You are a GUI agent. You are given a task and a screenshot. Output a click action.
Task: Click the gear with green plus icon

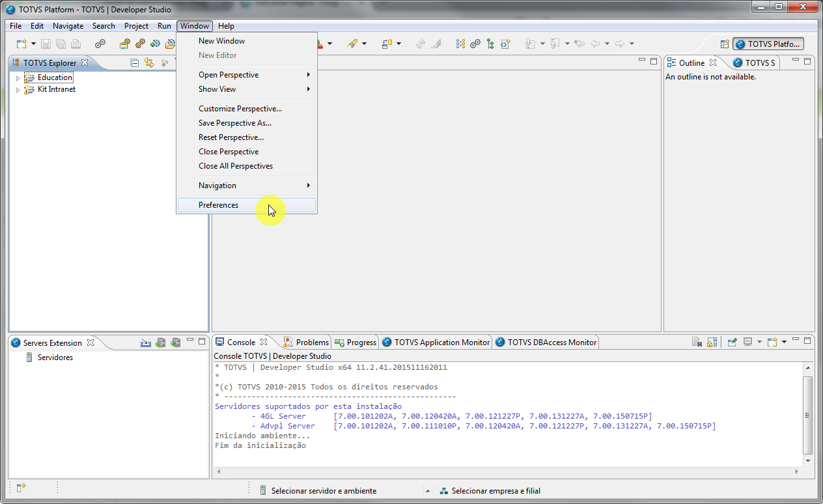tap(155, 44)
